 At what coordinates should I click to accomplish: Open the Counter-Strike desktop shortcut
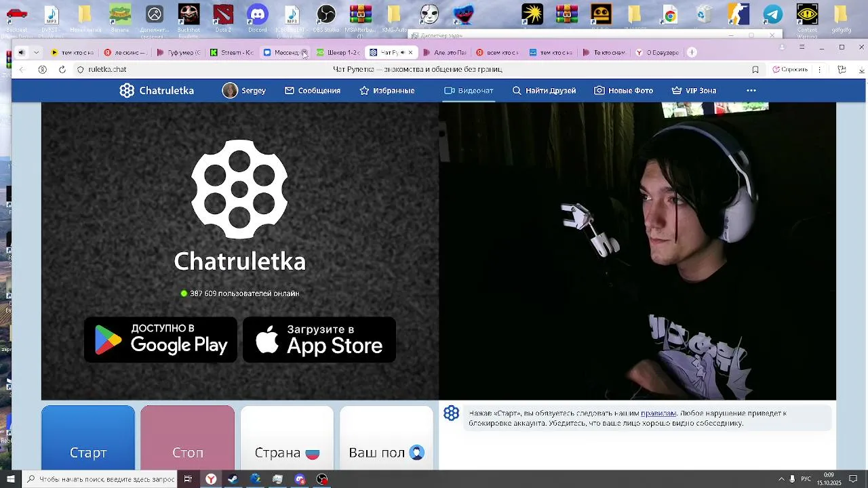(x=738, y=15)
